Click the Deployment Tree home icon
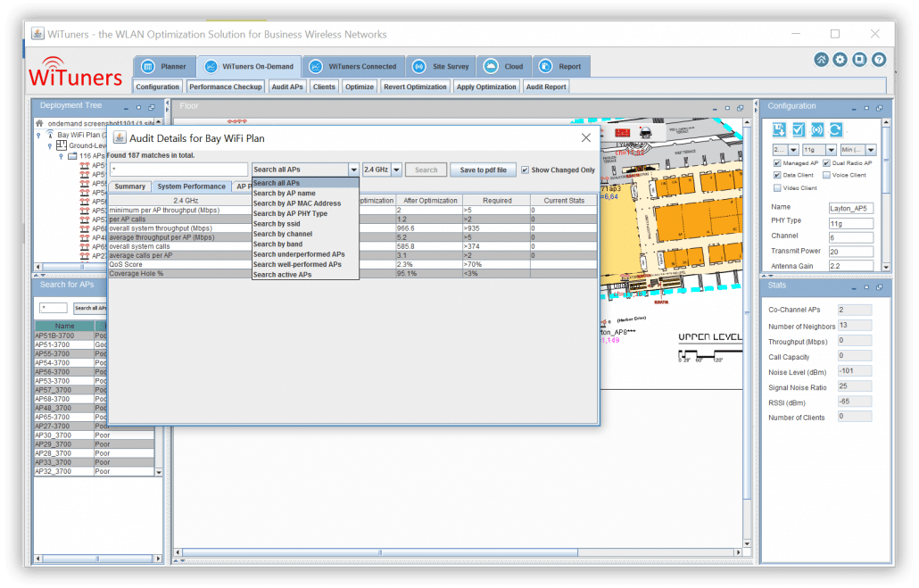This screenshot has width=919, height=588. pyautogui.click(x=39, y=123)
